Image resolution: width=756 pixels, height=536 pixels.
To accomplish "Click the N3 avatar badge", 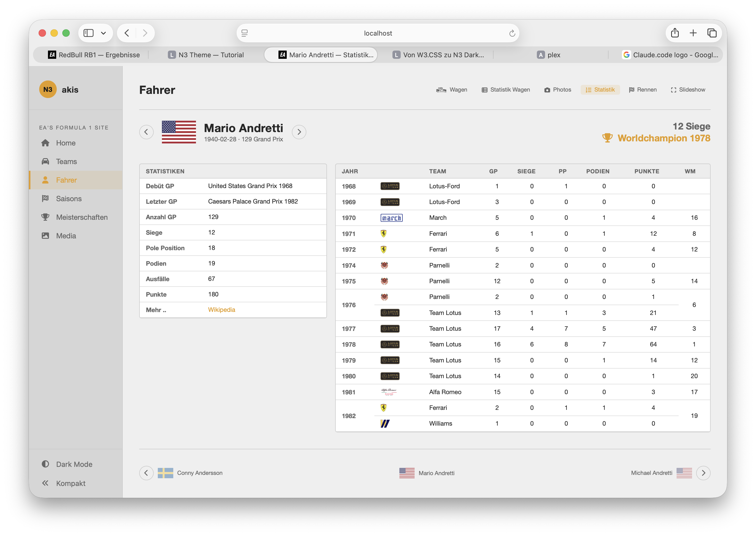I will pos(48,90).
